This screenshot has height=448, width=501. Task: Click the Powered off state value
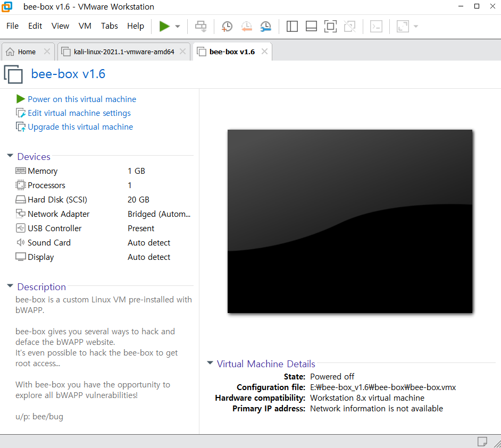[332, 376]
